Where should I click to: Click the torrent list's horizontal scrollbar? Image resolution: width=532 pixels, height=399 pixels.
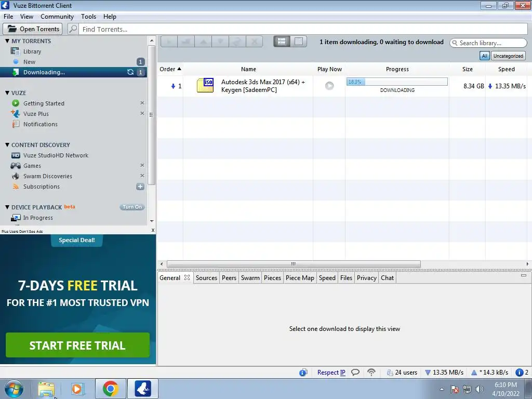click(x=294, y=264)
